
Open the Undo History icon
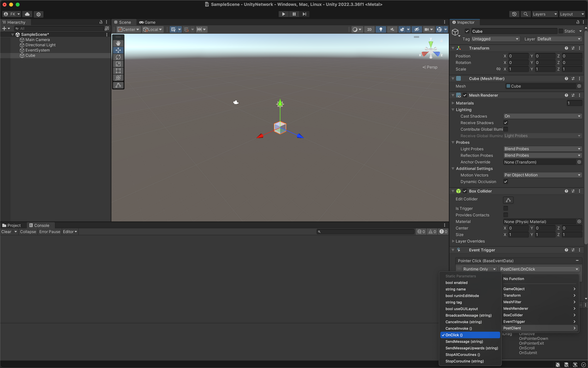pos(514,14)
